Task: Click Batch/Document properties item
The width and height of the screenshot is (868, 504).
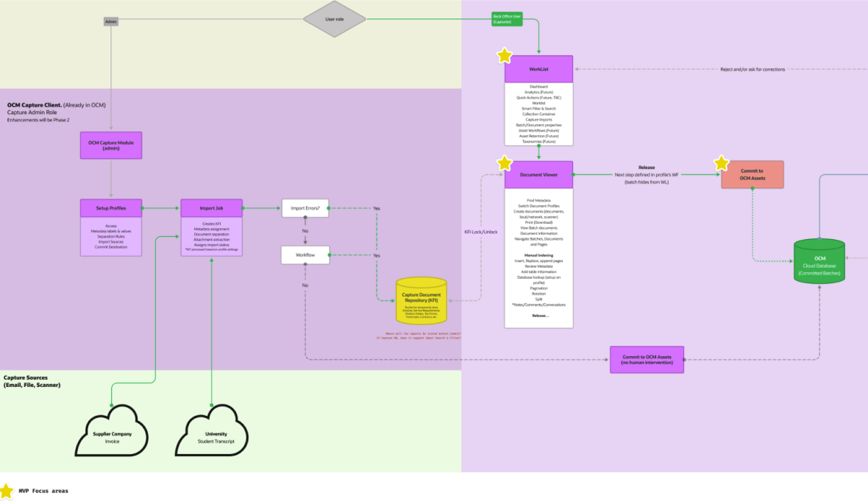Action: click(538, 125)
